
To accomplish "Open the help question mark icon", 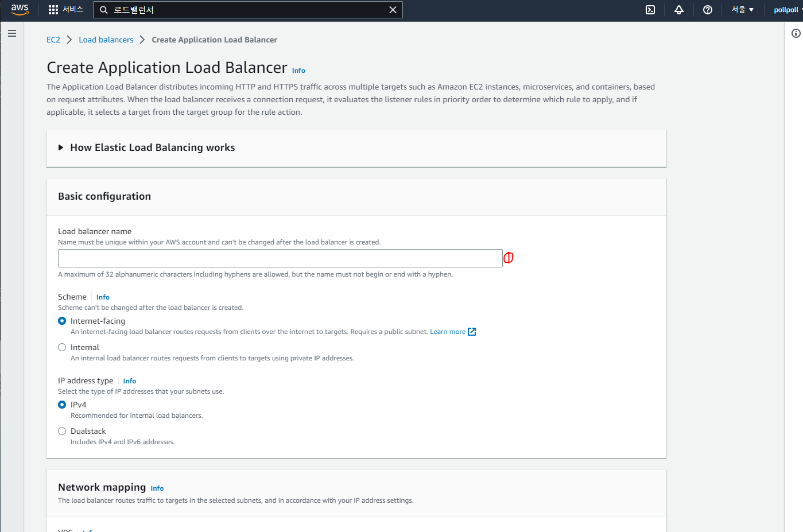I will (x=708, y=10).
